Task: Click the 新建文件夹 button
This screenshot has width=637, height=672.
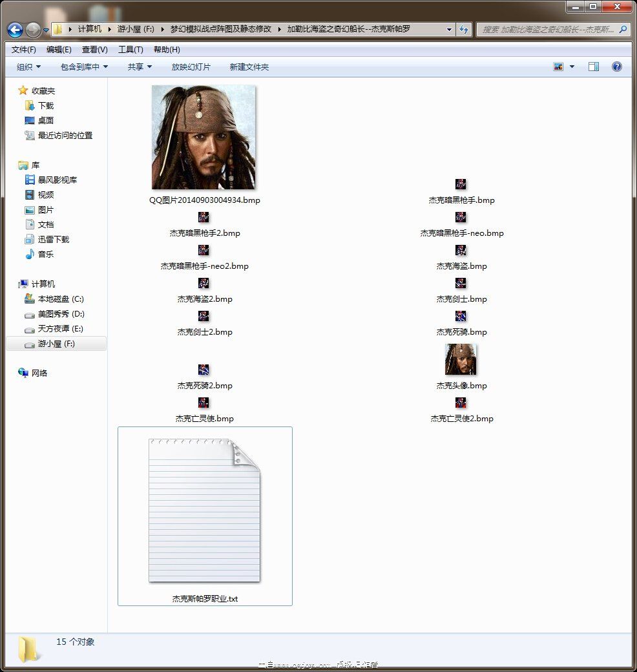Action: point(249,67)
